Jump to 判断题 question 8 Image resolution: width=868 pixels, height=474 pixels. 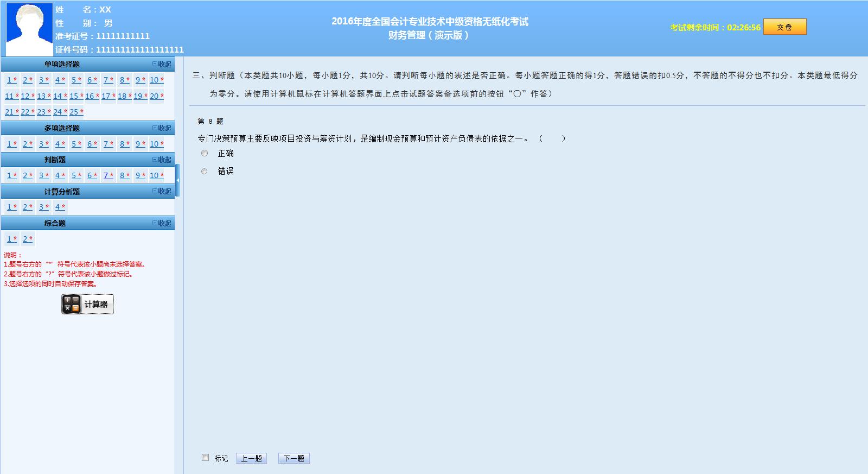coord(124,175)
